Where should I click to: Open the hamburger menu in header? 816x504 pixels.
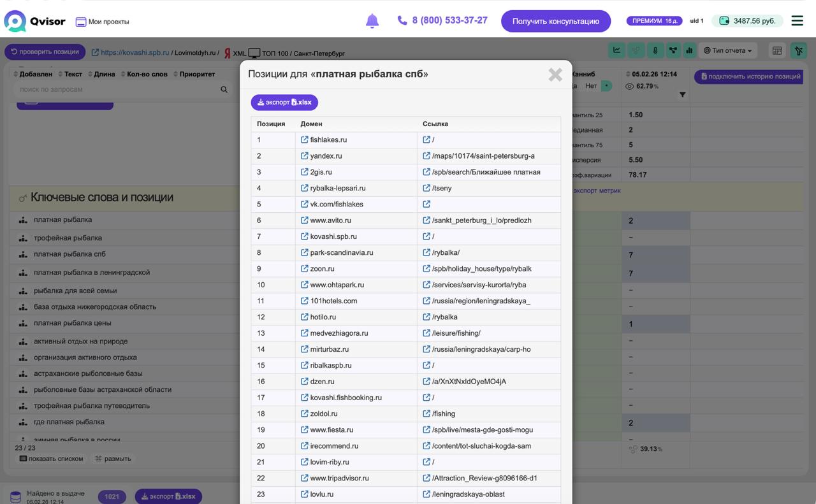[x=797, y=21]
